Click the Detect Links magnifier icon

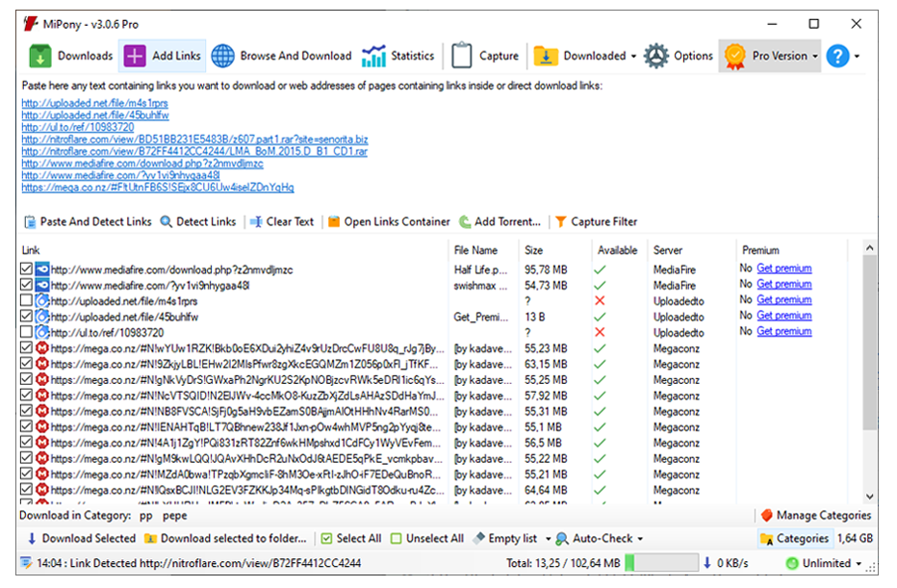(x=166, y=222)
